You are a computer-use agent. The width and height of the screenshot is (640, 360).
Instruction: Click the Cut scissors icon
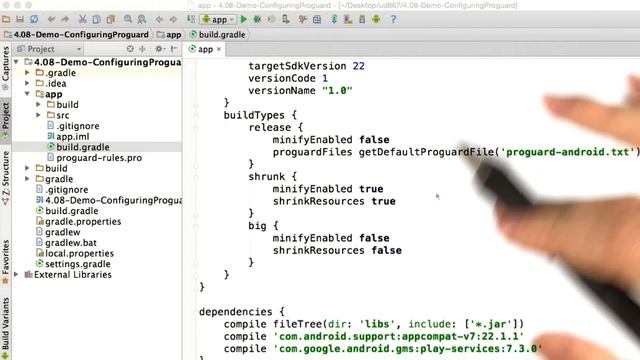[82, 19]
